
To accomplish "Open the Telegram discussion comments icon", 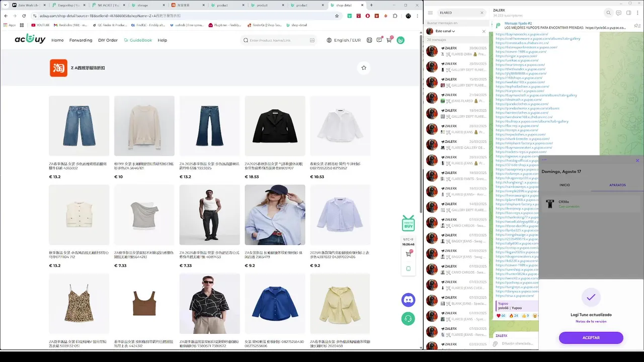I will (x=618, y=13).
